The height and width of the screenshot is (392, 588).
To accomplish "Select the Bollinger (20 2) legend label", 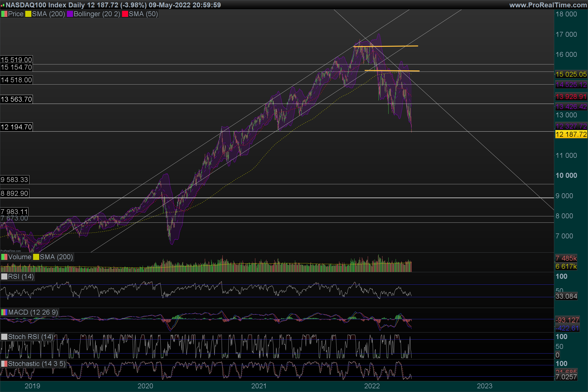I will click(97, 14).
